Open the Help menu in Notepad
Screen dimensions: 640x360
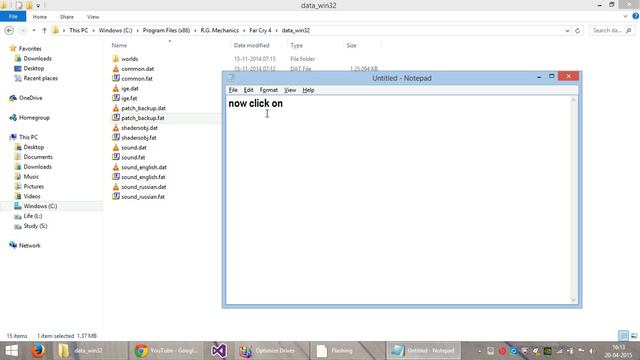point(308,90)
